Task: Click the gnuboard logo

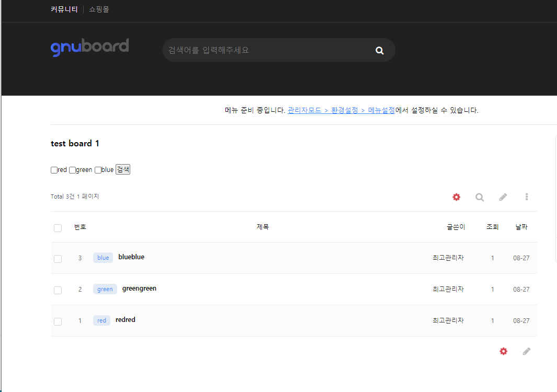Action: point(89,47)
